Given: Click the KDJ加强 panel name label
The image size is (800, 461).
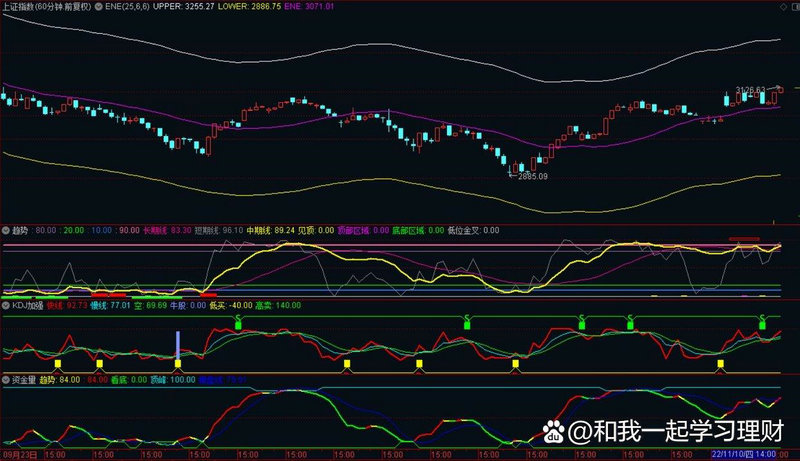Looking at the screenshot, I should click(28, 305).
